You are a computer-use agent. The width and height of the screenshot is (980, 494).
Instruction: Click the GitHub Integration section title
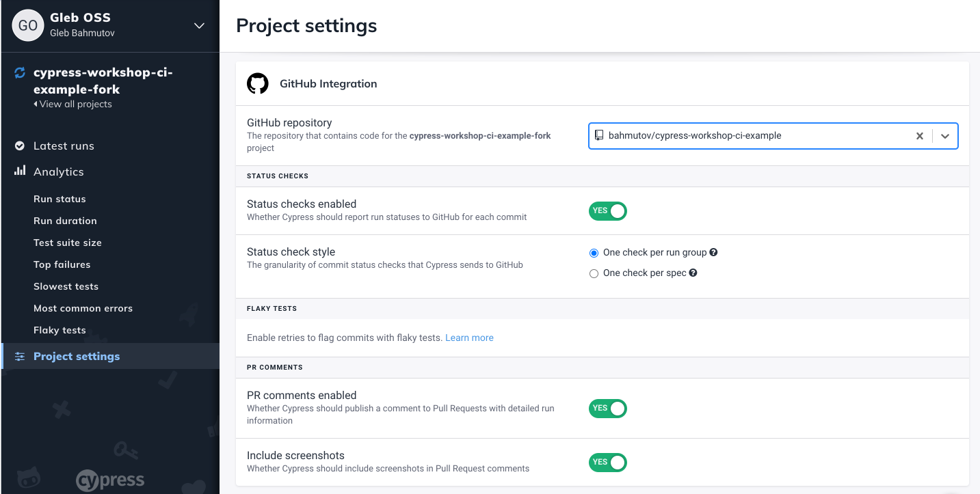(x=328, y=83)
